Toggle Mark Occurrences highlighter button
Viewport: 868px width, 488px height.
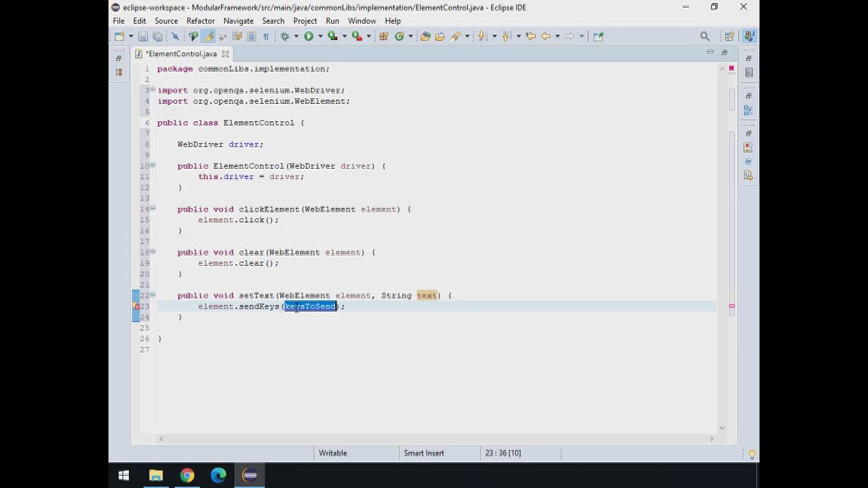point(208,37)
